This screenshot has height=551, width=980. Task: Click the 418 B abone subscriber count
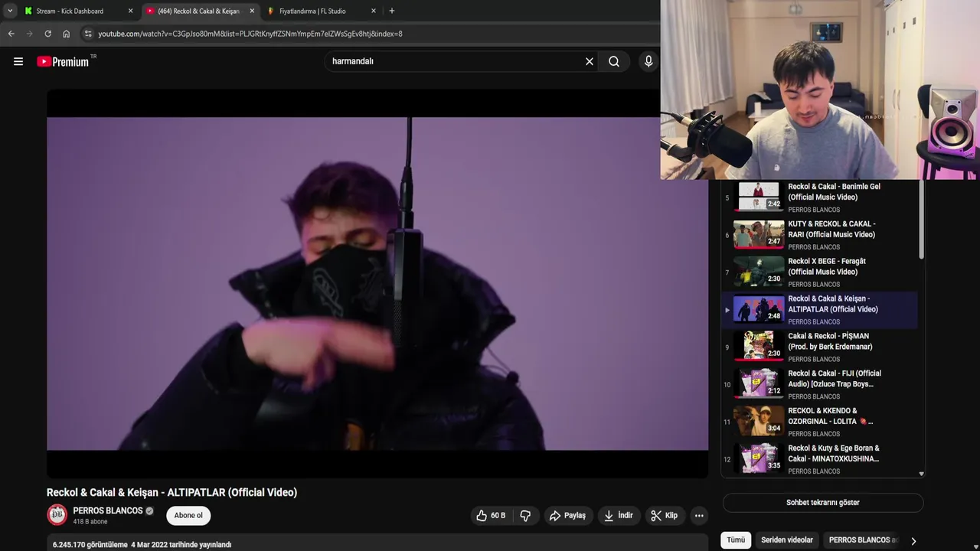(x=90, y=522)
